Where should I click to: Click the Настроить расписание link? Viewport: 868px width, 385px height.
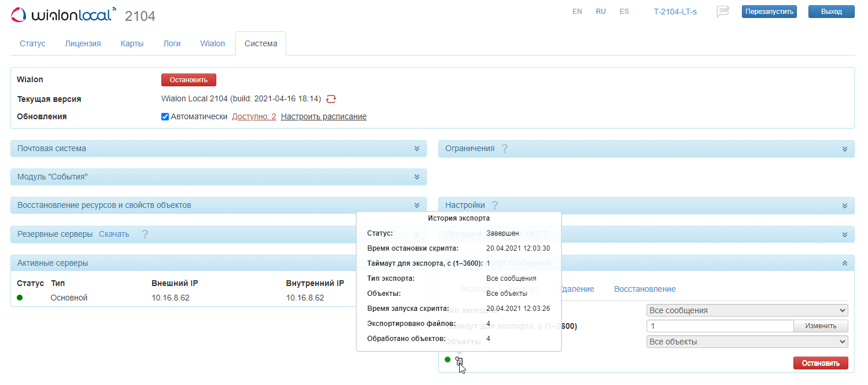(323, 116)
